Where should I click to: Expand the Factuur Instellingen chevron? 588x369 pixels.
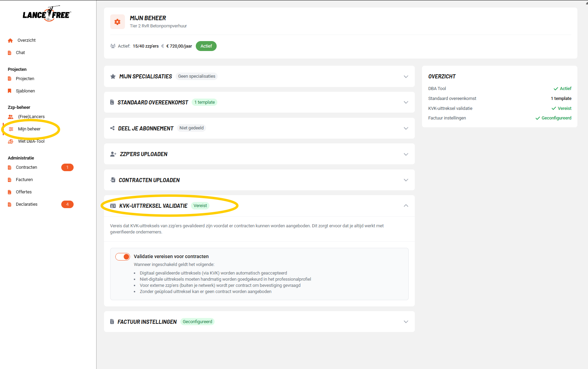[x=406, y=322]
